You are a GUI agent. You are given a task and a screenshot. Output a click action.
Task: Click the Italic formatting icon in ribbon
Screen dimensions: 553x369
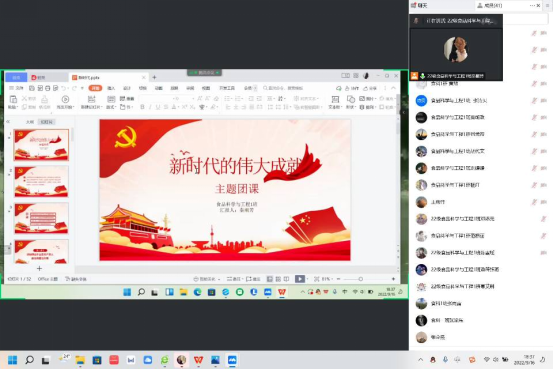click(150, 107)
